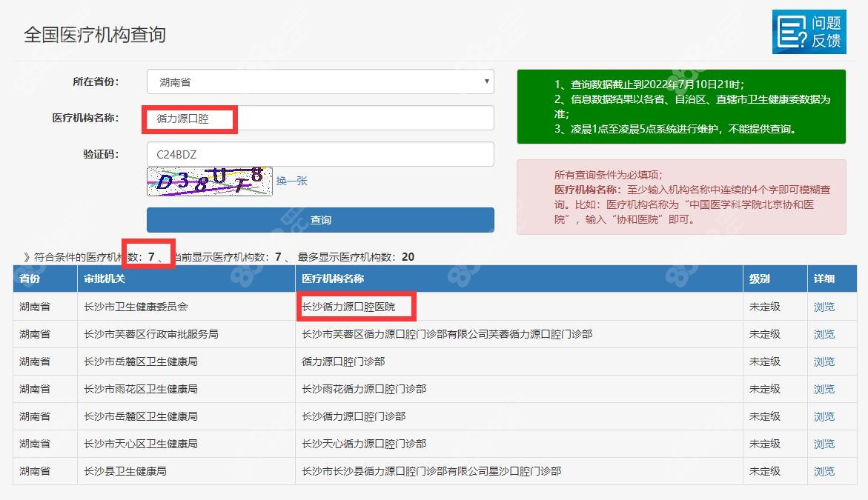Submit search with 查询 button
Image resolution: width=868 pixels, height=500 pixels.
(x=320, y=220)
